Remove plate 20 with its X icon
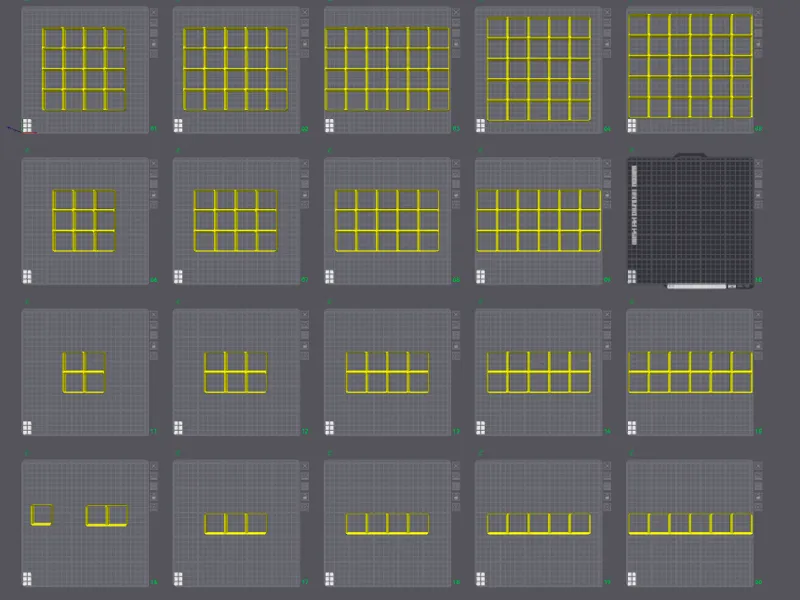800x600 pixels. (x=758, y=466)
